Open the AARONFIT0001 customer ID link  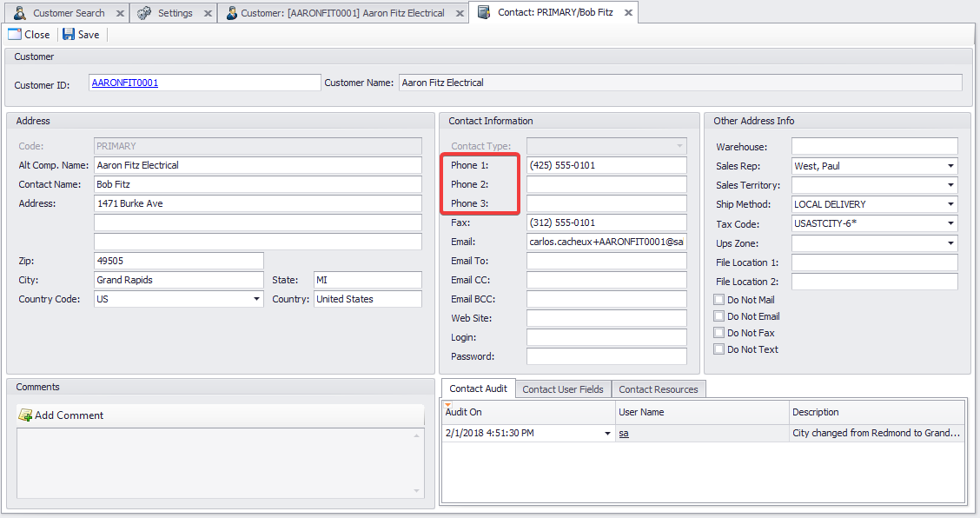pyautogui.click(x=125, y=83)
